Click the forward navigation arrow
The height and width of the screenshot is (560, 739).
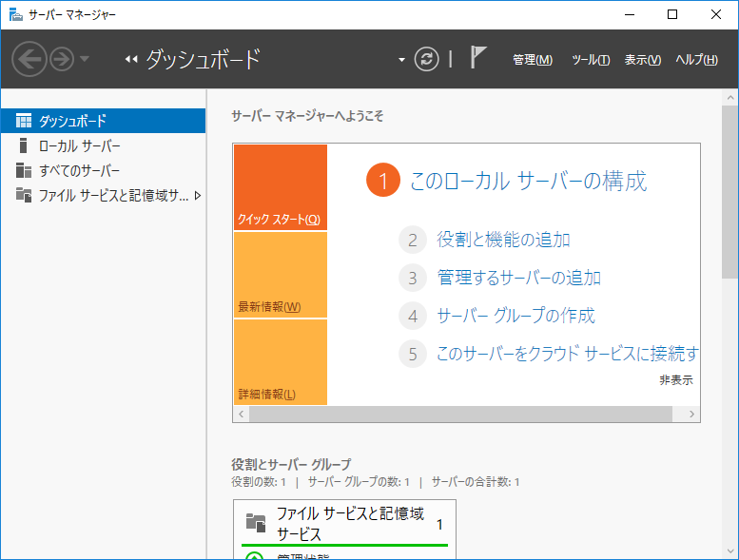tap(62, 59)
